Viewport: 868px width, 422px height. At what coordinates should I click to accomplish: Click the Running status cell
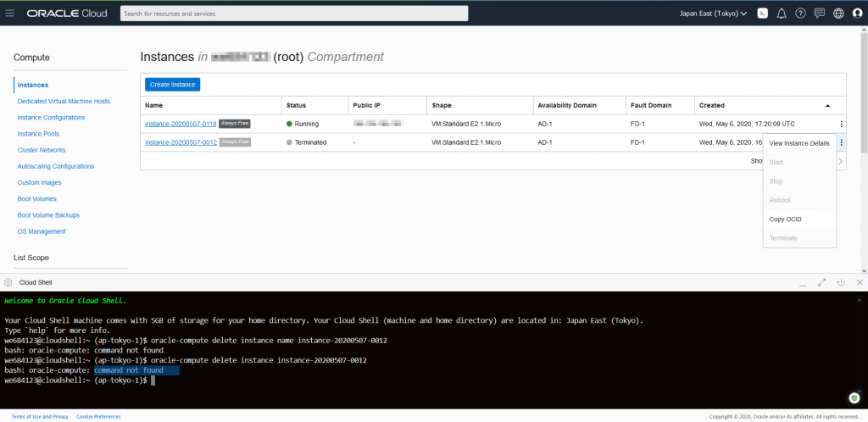click(303, 124)
